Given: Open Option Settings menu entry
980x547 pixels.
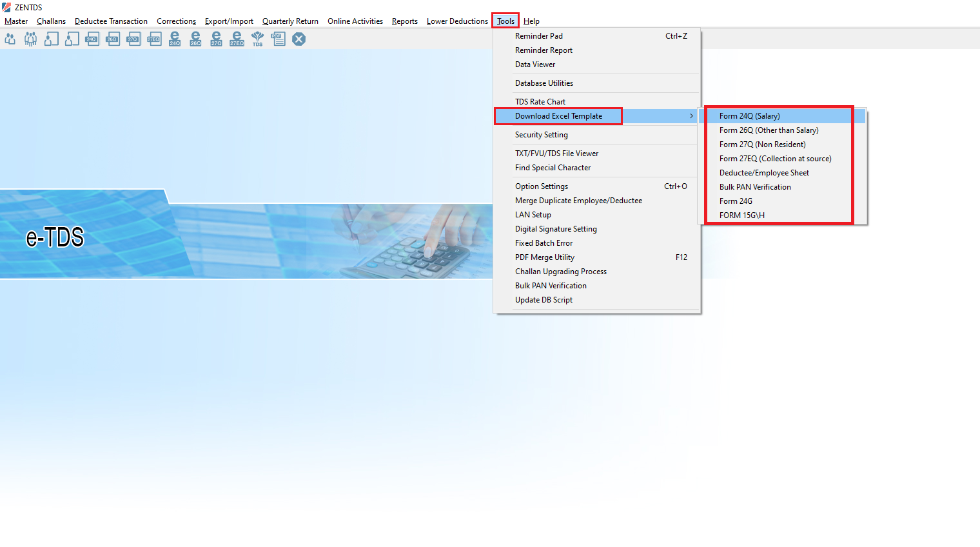Looking at the screenshot, I should point(597,186).
